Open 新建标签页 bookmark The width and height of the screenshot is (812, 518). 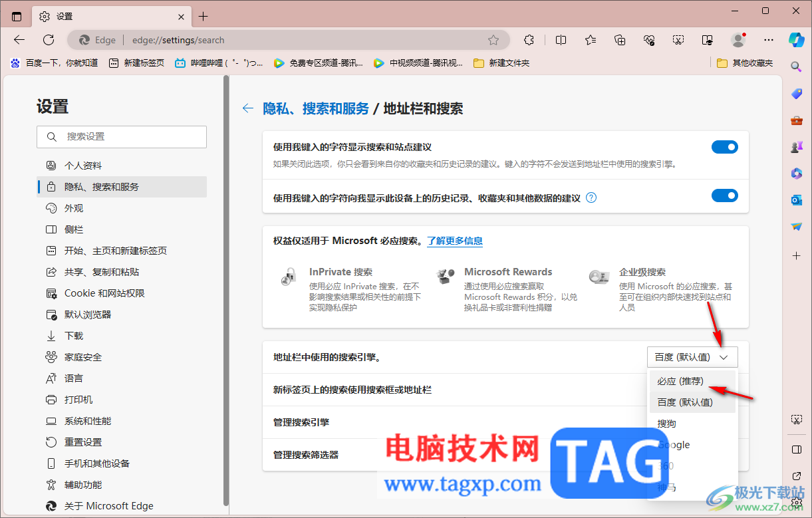[x=136, y=63]
